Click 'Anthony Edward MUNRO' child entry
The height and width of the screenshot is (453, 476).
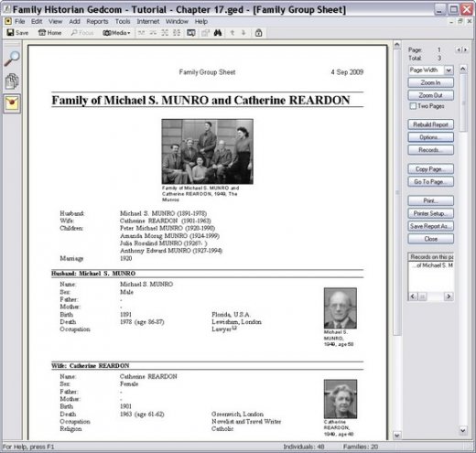tap(171, 251)
